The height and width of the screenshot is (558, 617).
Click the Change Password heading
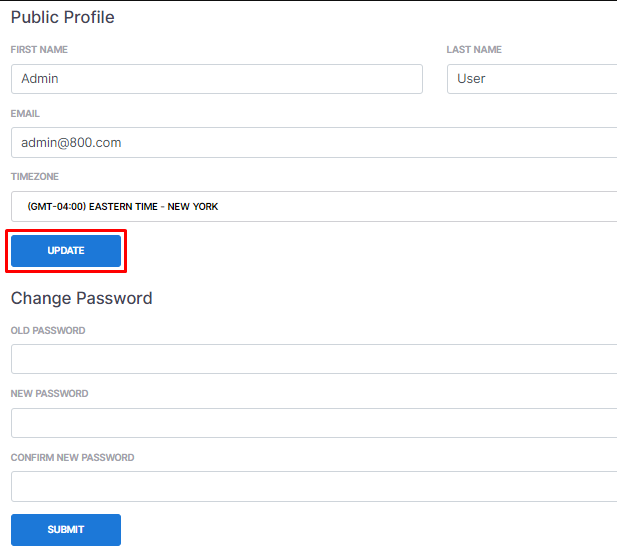coord(81,298)
